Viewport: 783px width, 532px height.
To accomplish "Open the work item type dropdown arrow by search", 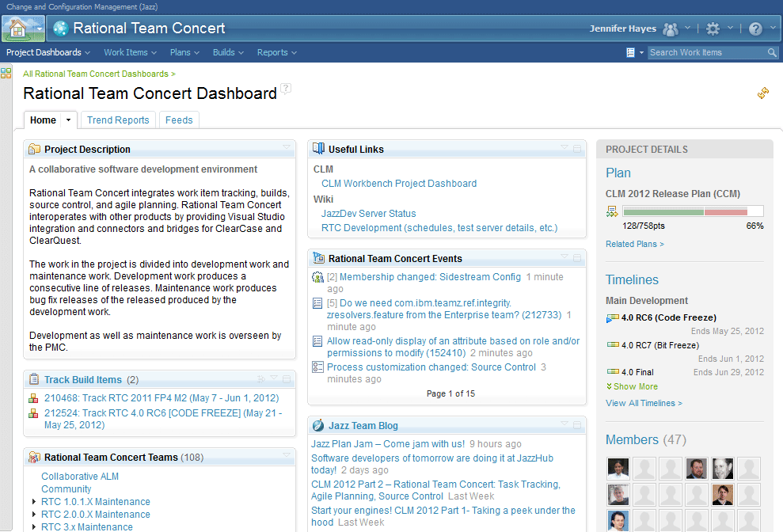I will (642, 52).
